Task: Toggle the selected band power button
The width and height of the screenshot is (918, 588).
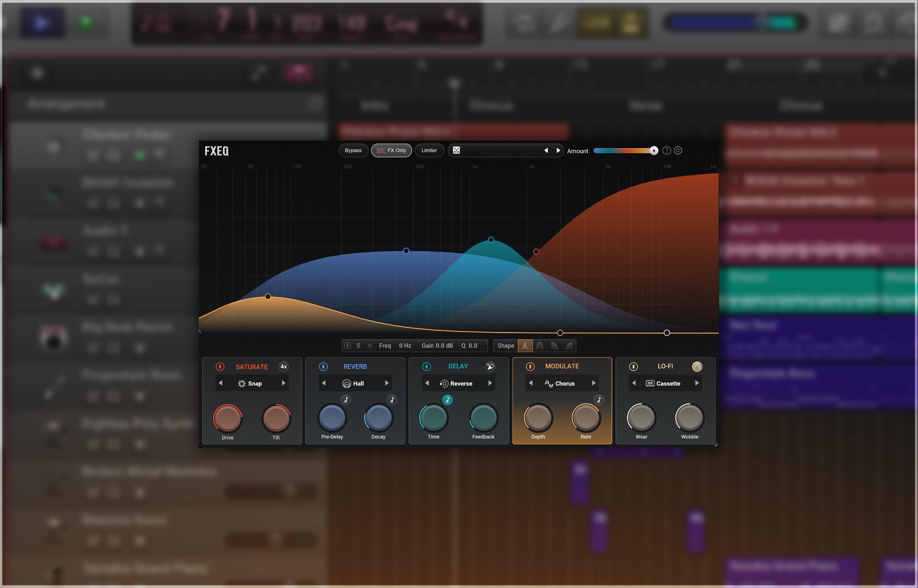Action: (348, 346)
